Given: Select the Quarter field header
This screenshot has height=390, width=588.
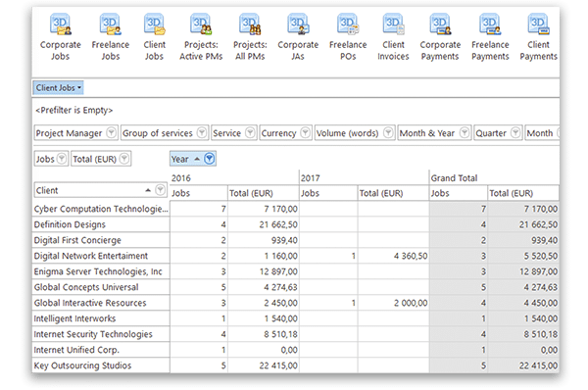Looking at the screenshot, I should (498, 132).
